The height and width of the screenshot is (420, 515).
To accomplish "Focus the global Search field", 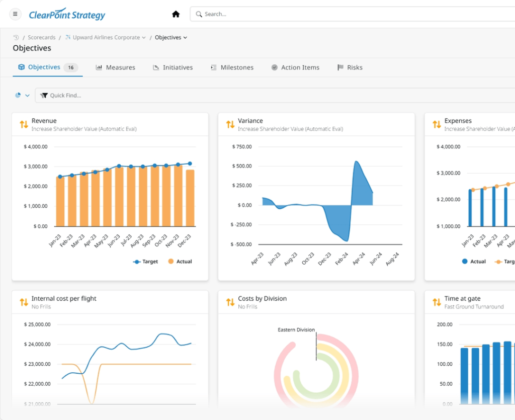I will 353,14.
